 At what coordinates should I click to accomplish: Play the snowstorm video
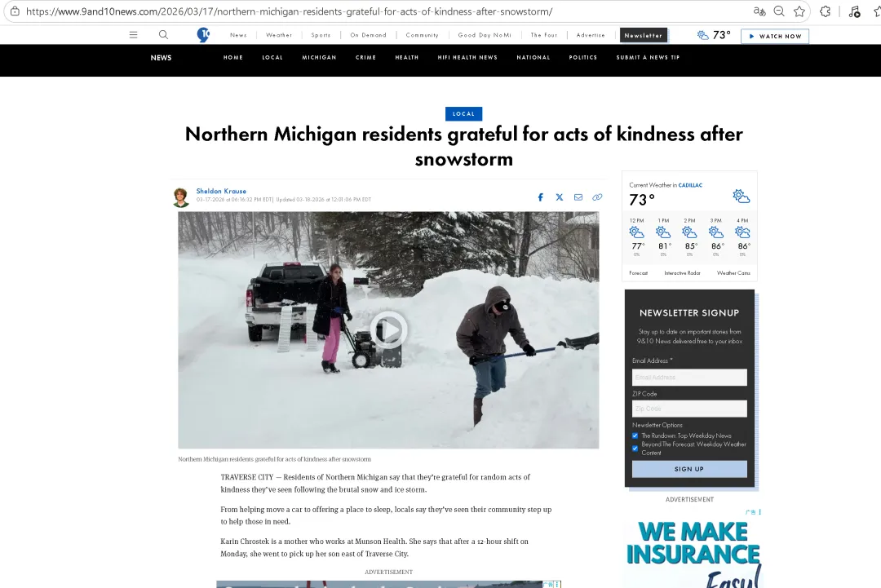point(387,330)
